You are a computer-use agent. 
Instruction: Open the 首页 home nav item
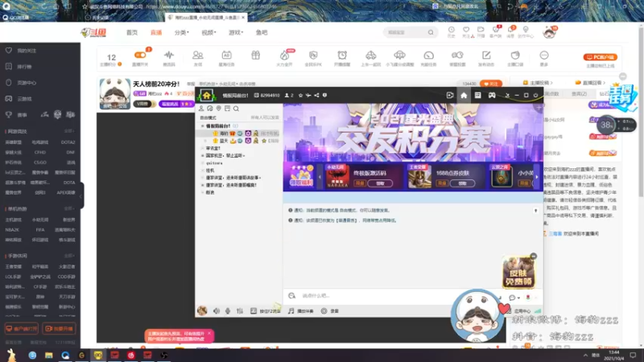(132, 32)
